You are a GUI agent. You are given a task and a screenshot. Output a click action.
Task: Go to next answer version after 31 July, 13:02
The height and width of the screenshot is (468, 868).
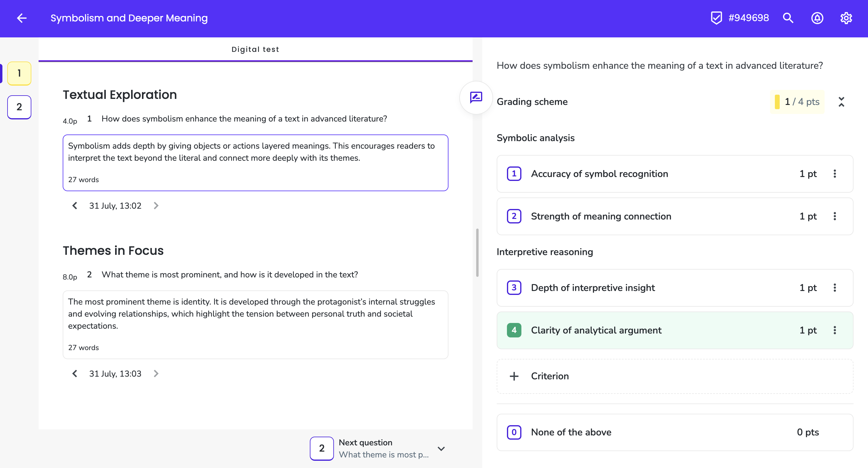(156, 206)
